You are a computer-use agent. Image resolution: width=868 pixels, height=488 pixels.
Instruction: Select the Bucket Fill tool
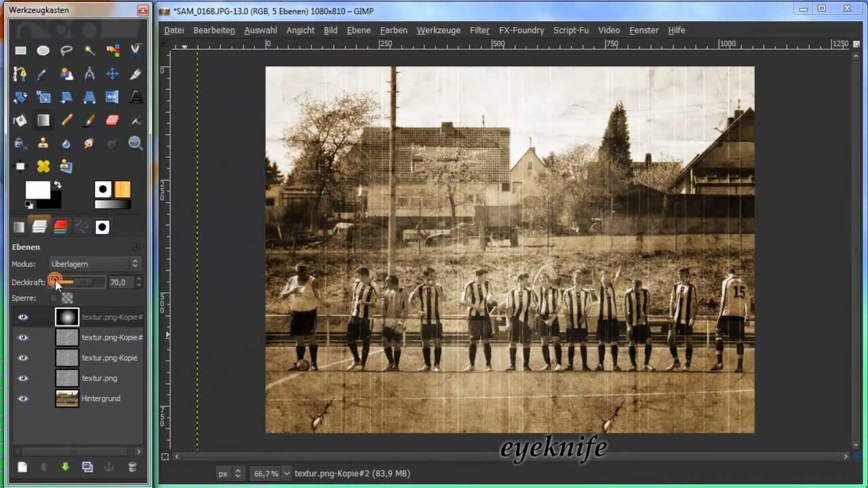[x=20, y=120]
